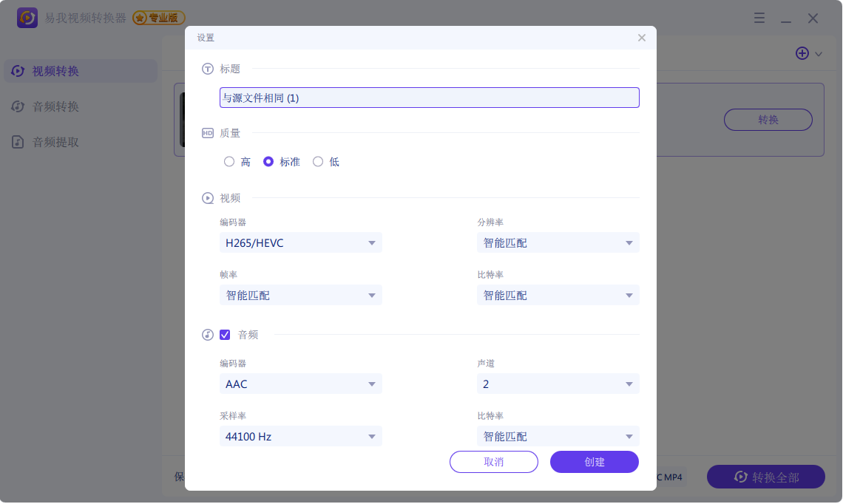Open the 编码器 H265/HEVC dropdown
The width and height of the screenshot is (843, 504).
[x=300, y=242]
